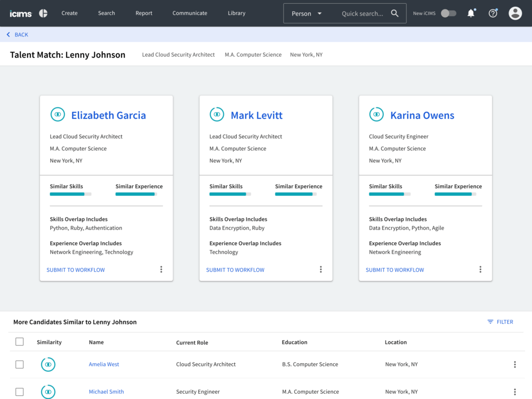Open the help question mark icon
532x399 pixels.
493,14
